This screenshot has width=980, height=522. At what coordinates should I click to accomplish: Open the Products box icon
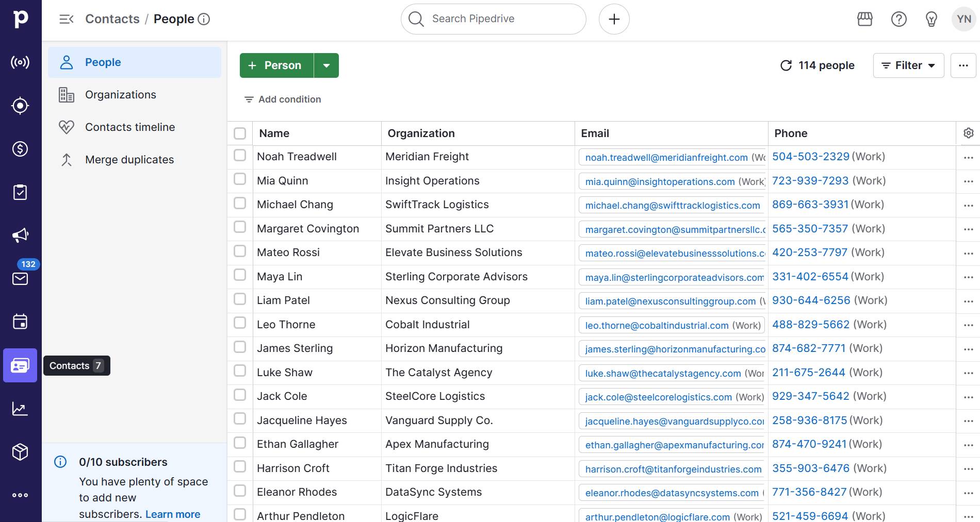pyautogui.click(x=20, y=452)
